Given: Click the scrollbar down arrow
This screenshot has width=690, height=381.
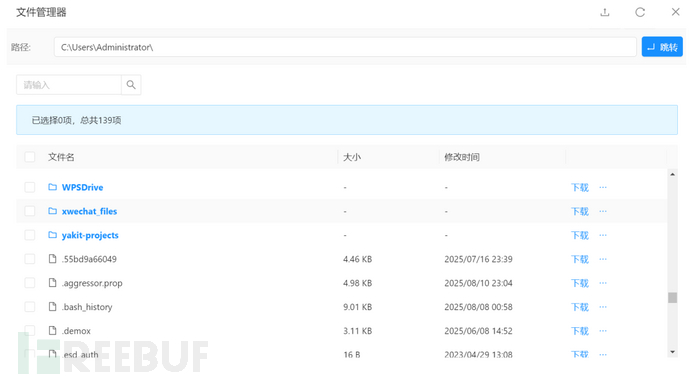Looking at the screenshot, I should click(672, 352).
